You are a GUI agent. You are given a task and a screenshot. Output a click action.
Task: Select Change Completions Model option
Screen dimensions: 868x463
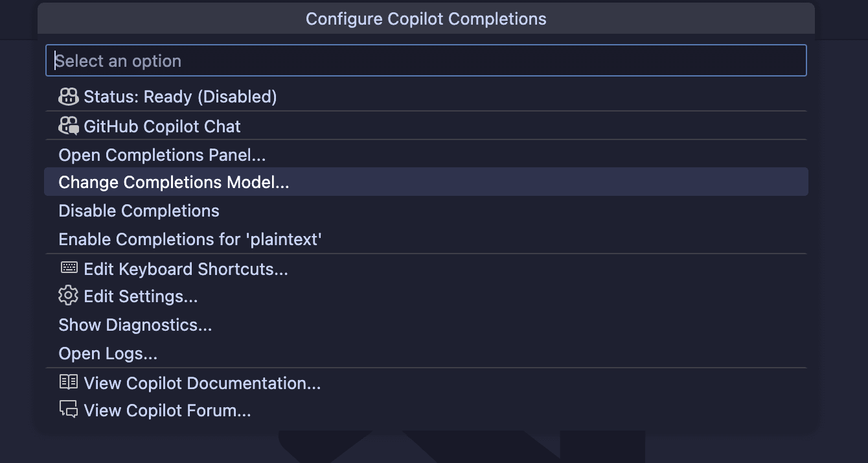coord(426,182)
